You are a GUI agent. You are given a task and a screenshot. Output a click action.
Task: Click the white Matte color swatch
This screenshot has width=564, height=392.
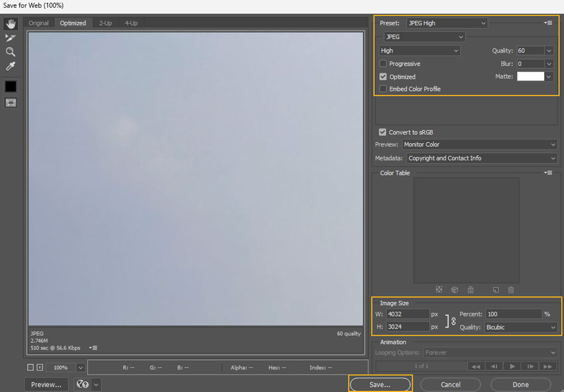[x=530, y=76]
